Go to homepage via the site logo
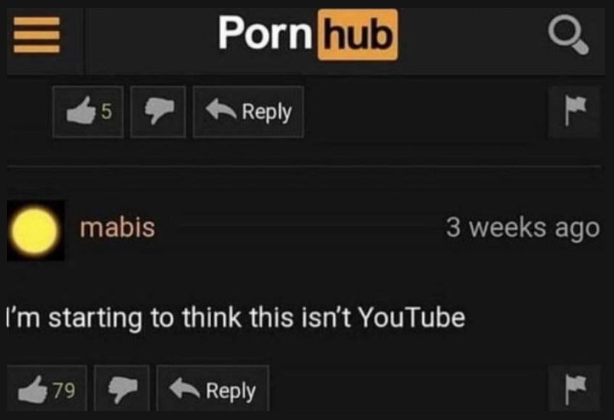The width and height of the screenshot is (614, 420). click(x=308, y=34)
